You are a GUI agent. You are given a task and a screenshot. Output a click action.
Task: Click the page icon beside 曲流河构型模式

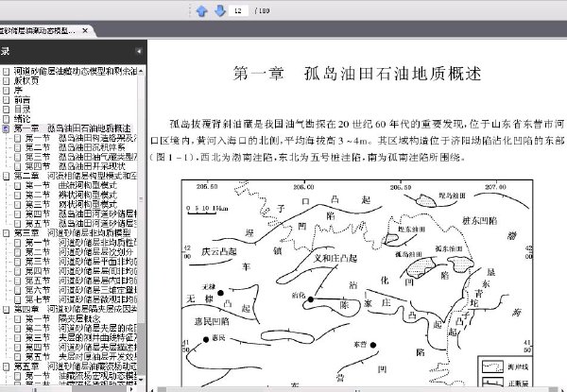[17, 186]
